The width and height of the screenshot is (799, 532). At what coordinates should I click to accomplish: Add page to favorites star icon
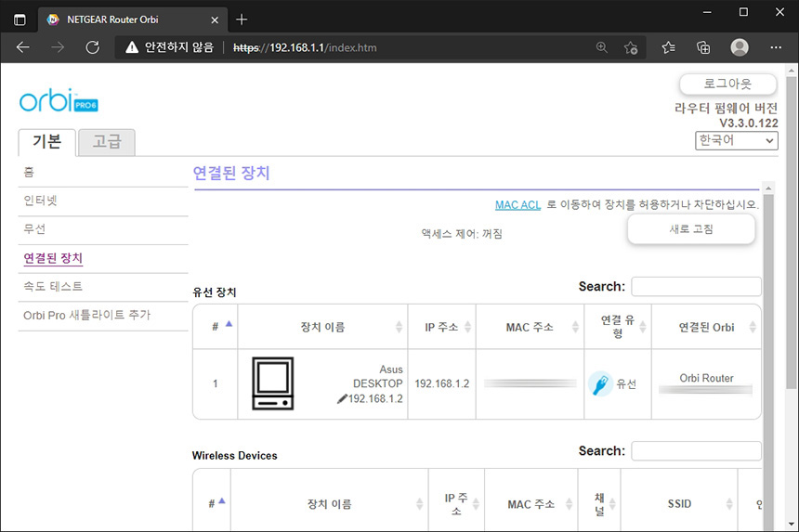[631, 48]
